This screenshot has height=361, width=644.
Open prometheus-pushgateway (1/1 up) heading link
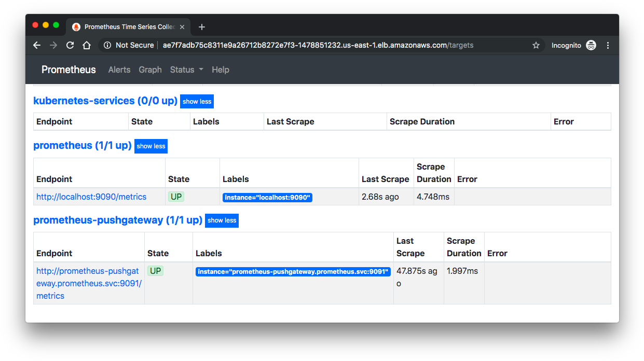(x=118, y=220)
